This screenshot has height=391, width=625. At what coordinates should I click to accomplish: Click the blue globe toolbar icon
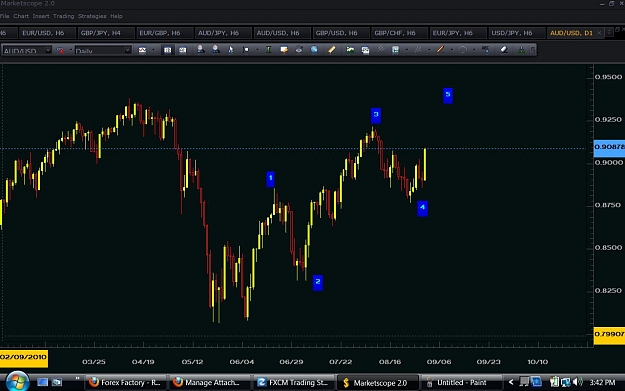pos(314,50)
